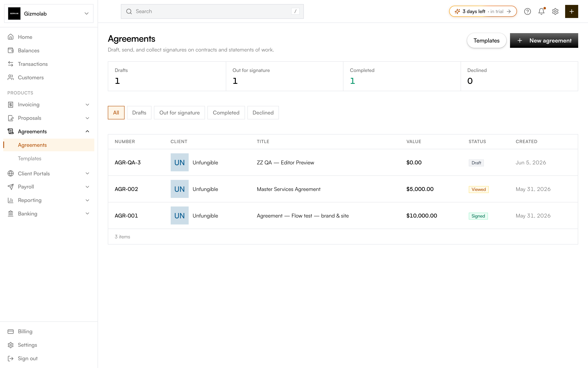588x368 pixels.
Task: Click the VALUE column header
Action: 414,142
